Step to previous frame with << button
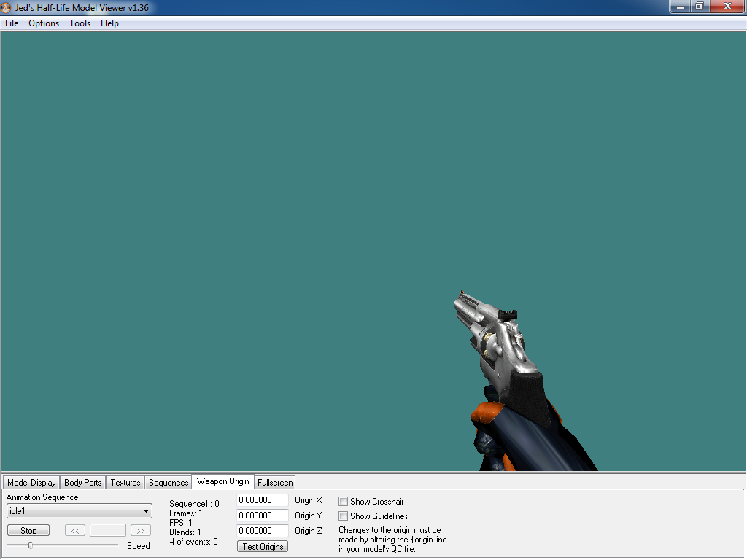Image resolution: width=747 pixels, height=560 pixels. click(x=75, y=531)
